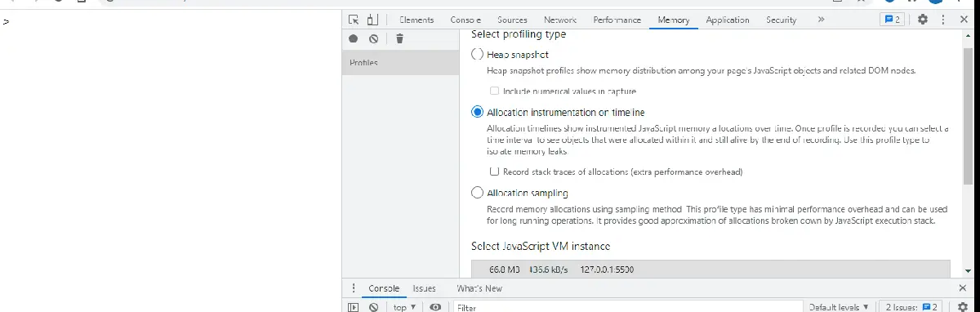Clear the console with the block icon
980x312 pixels.
373,307
